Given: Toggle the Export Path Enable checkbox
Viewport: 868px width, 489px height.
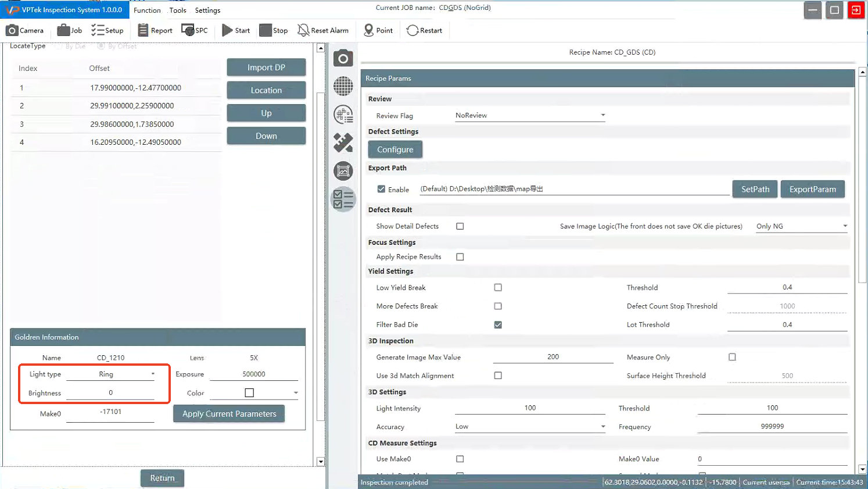Looking at the screenshot, I should point(381,189).
